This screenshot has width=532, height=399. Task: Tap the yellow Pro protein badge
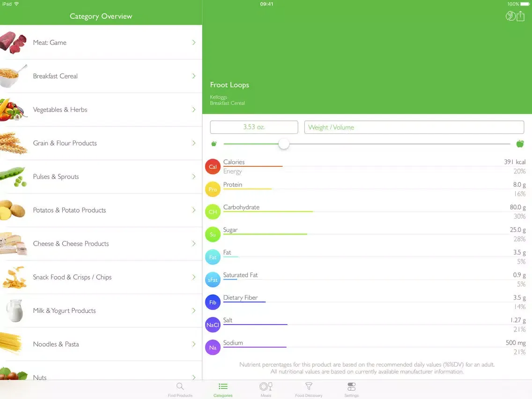pos(213,189)
